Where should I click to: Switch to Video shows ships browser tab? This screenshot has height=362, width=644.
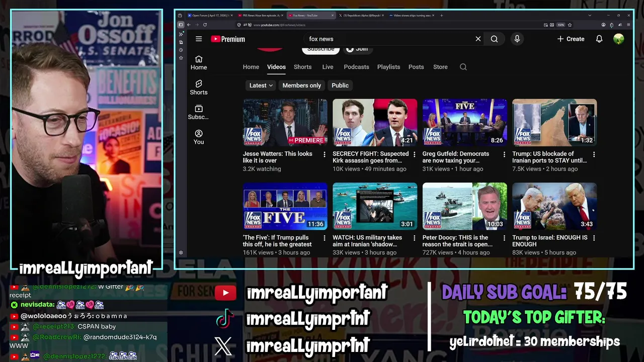click(x=412, y=16)
